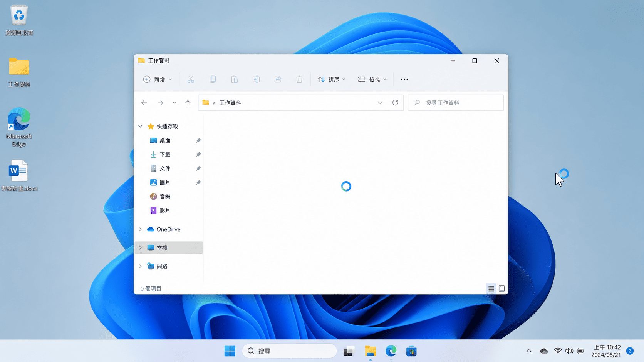Click the 搜尋 工作資料 search box
The width and height of the screenshot is (644, 362).
(x=456, y=103)
